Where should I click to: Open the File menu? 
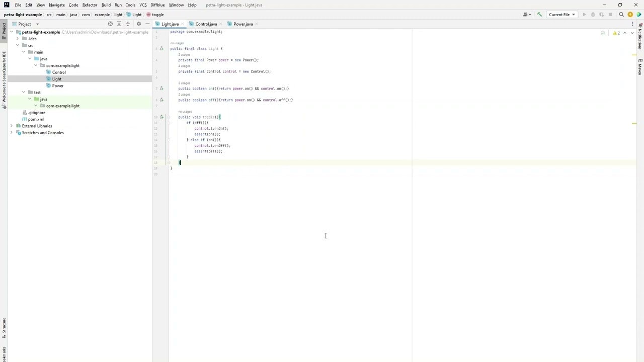pos(18,5)
